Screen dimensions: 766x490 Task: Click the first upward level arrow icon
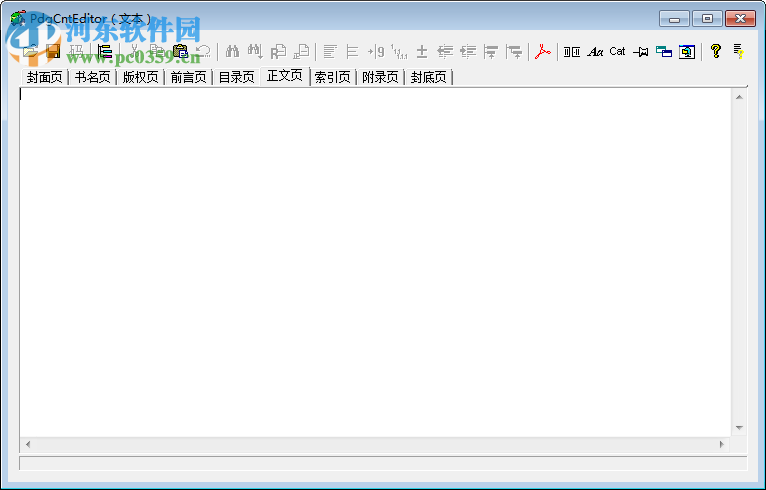[490, 51]
